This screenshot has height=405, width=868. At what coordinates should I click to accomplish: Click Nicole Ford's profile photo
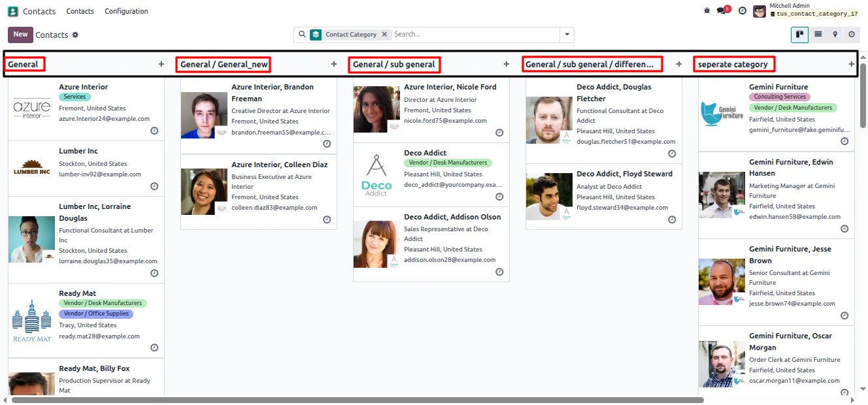376,109
